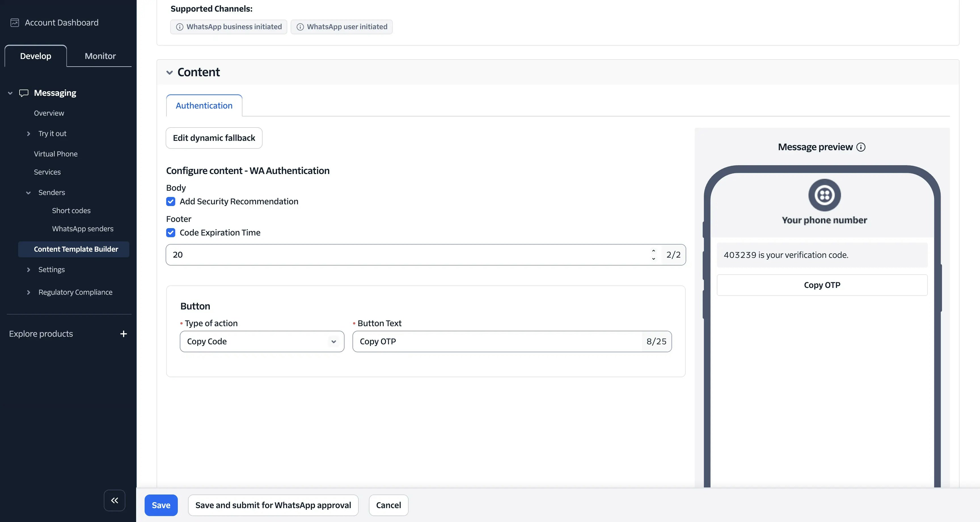Select the Authentication tab
The width and height of the screenshot is (980, 522).
[x=204, y=106]
